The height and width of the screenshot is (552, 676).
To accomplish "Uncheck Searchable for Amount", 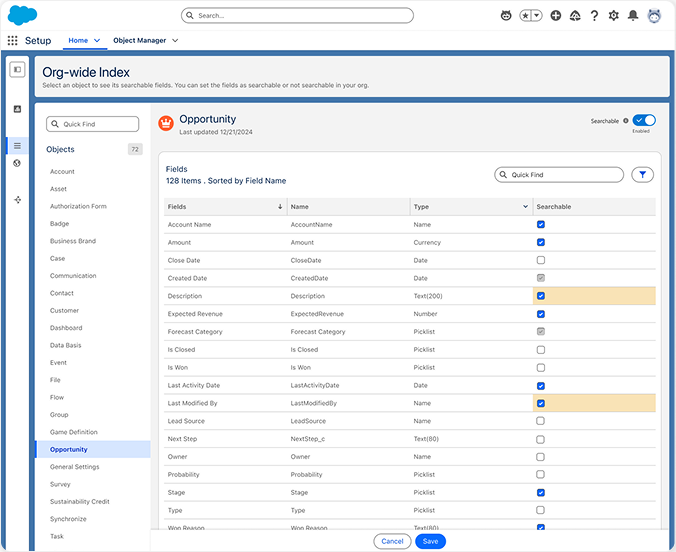I will click(x=541, y=242).
